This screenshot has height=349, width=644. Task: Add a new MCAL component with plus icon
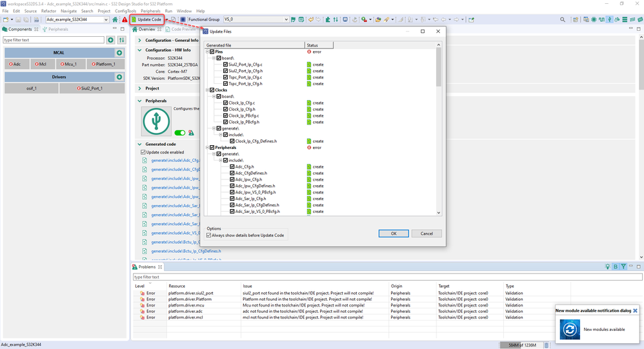pos(119,52)
